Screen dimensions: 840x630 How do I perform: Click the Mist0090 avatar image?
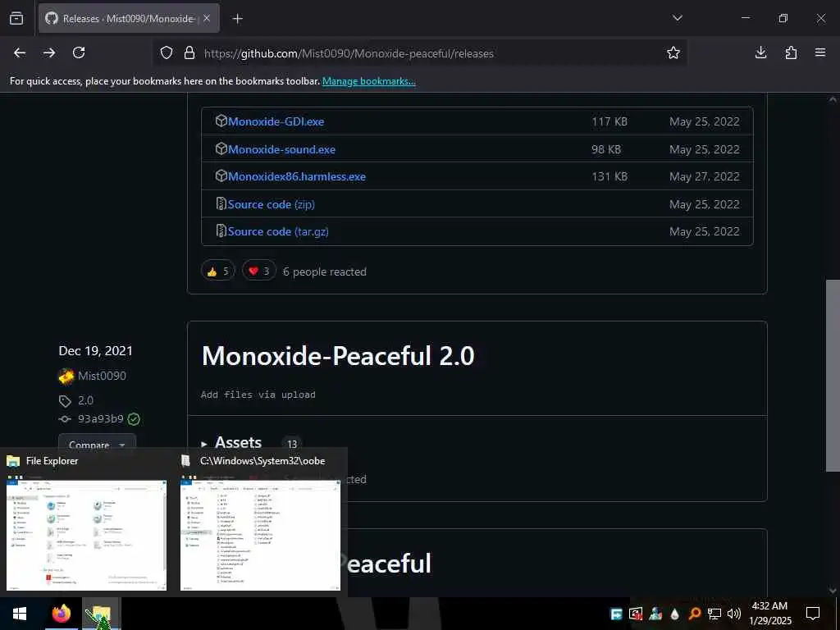(66, 377)
